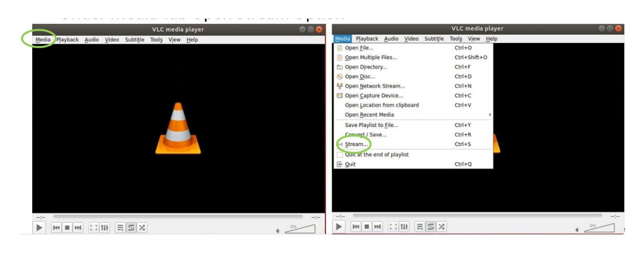Click Play button in left VLC window
Screen dimensions: 644x253
(39, 228)
